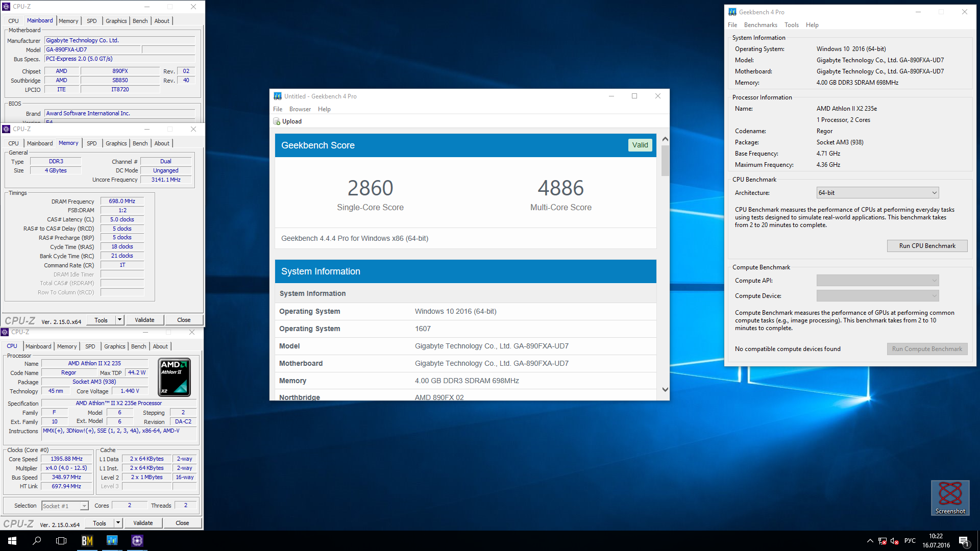Click the Multi-Core score 4886
The height and width of the screenshot is (551, 980).
coord(560,188)
